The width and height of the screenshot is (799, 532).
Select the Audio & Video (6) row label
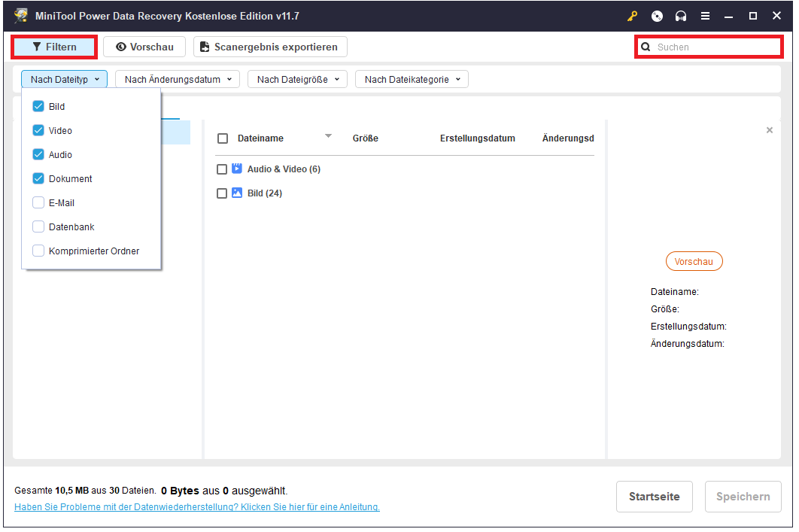click(x=284, y=169)
